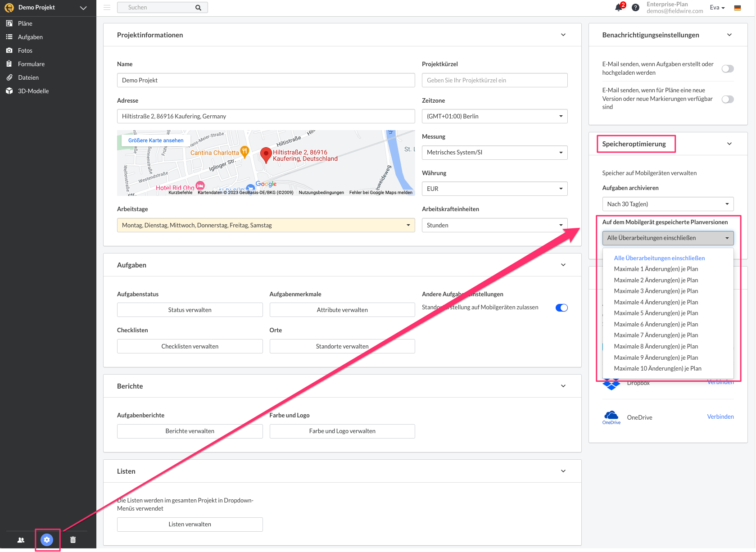Toggle the hamburger menu icon
756x552 pixels.
107,7
